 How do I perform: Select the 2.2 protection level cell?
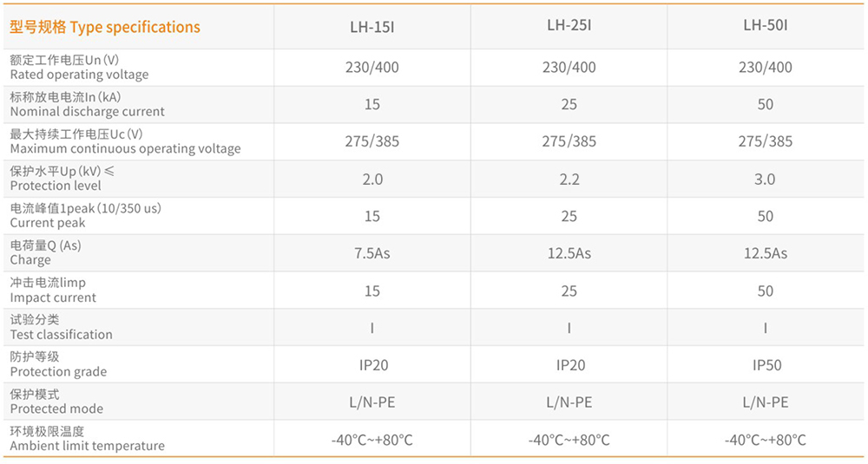pyautogui.click(x=569, y=180)
